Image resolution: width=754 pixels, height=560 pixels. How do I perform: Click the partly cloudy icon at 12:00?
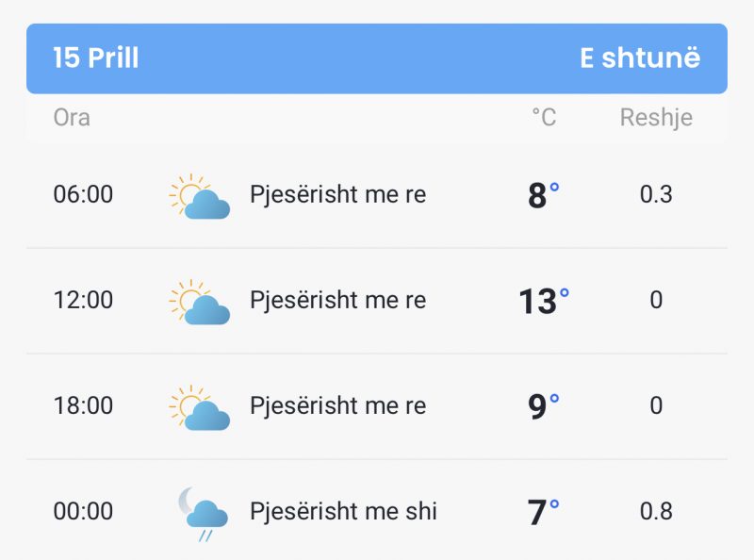(x=200, y=302)
